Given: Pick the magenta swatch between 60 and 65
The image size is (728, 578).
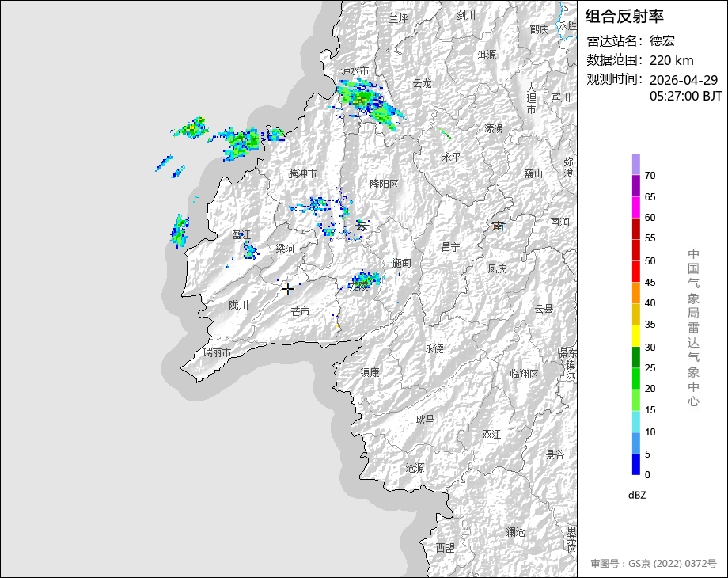Looking at the screenshot, I should pyautogui.click(x=636, y=207).
